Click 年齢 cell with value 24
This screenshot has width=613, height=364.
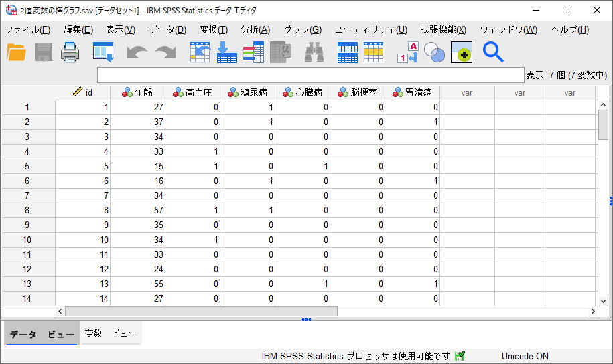click(x=137, y=269)
